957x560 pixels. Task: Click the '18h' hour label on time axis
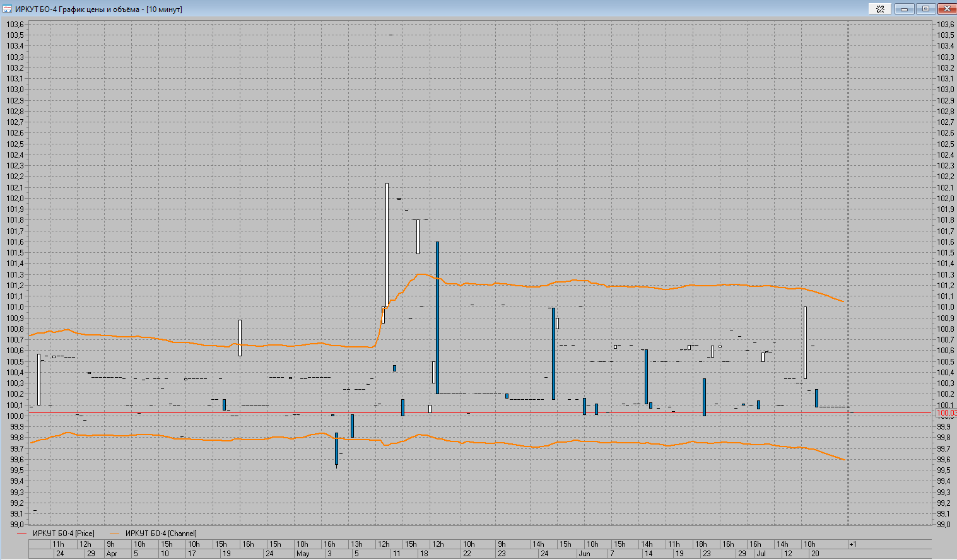701,544
